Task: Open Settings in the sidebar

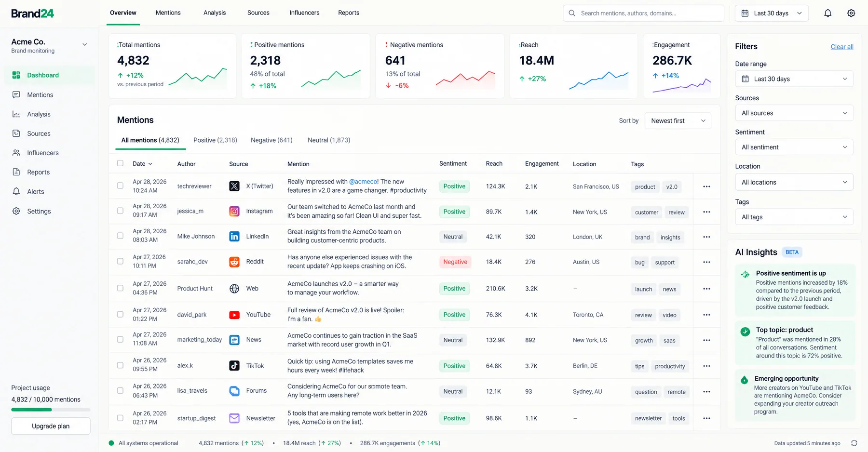Action: tap(39, 211)
